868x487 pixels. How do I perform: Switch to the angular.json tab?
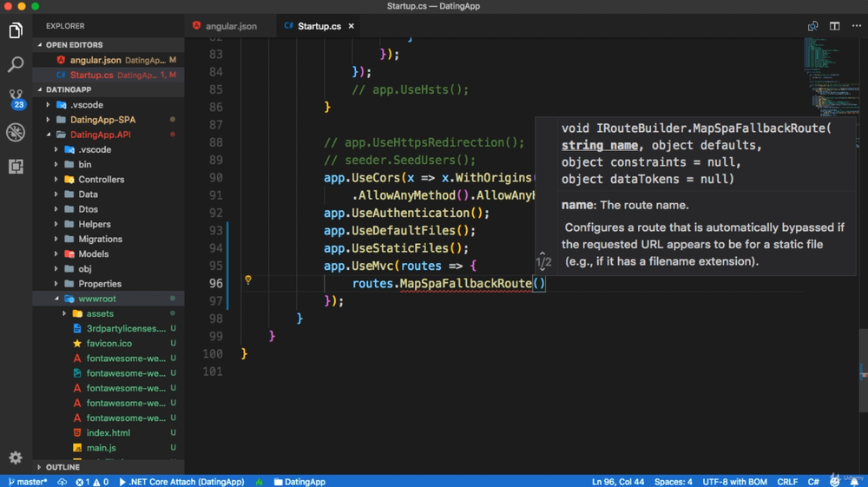click(230, 26)
